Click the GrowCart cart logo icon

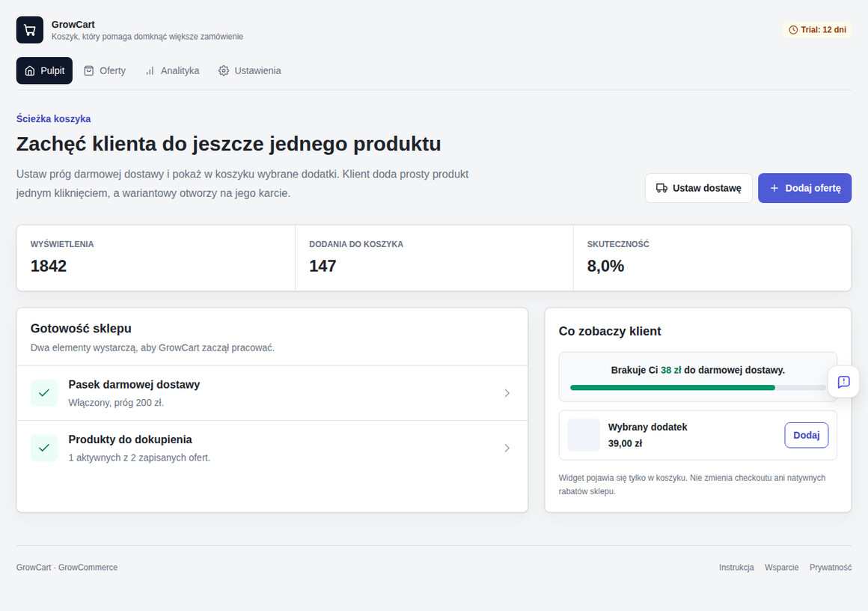click(x=30, y=30)
